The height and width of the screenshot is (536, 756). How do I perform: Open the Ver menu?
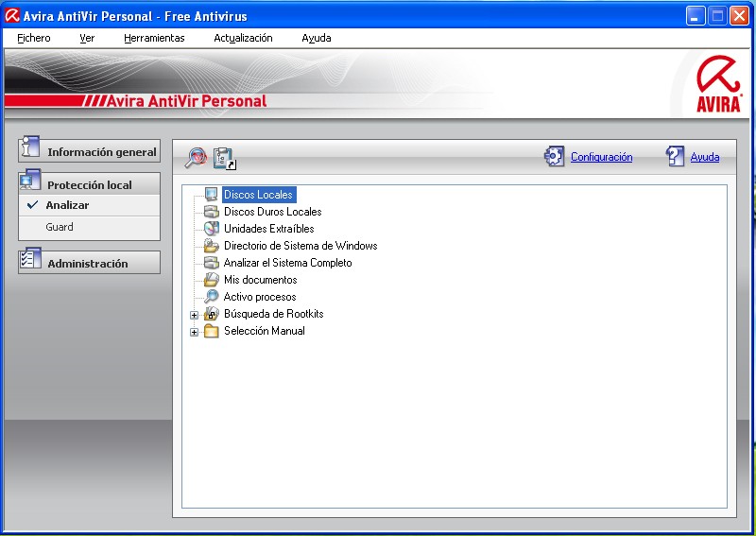pos(87,38)
